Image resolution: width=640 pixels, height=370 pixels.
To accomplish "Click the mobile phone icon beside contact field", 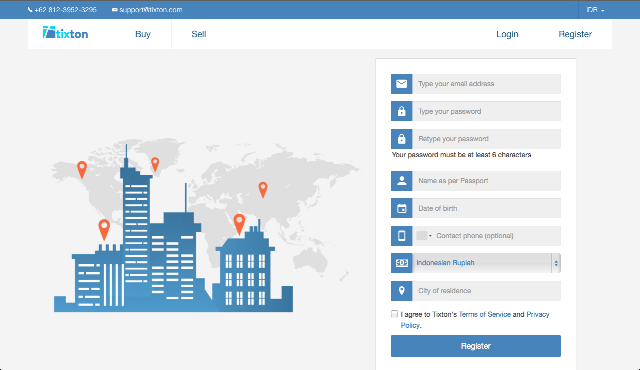I will (402, 236).
